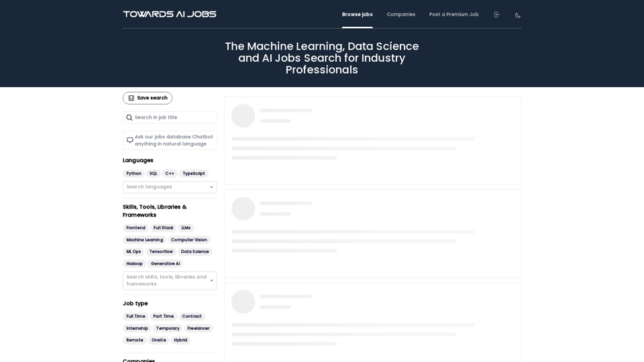Filter by Hadoop tag

click(x=134, y=264)
